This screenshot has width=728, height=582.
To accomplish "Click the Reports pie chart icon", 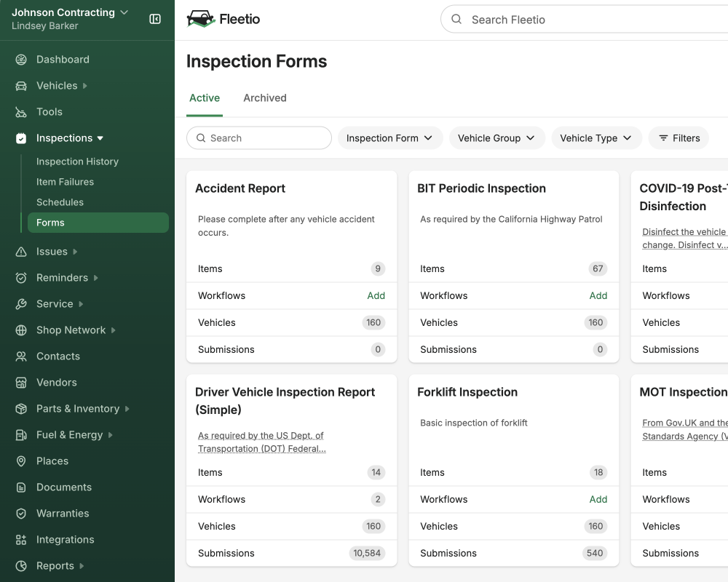I will click(21, 566).
